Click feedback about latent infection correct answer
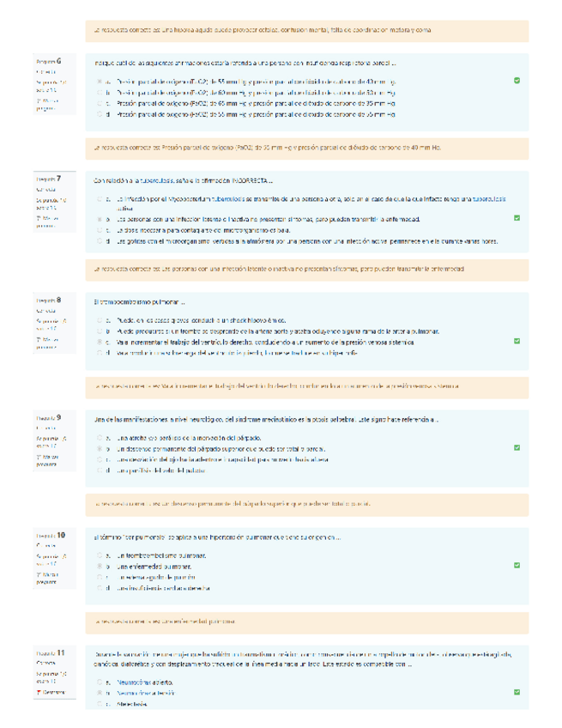The width and height of the screenshot is (562, 728). point(307,270)
